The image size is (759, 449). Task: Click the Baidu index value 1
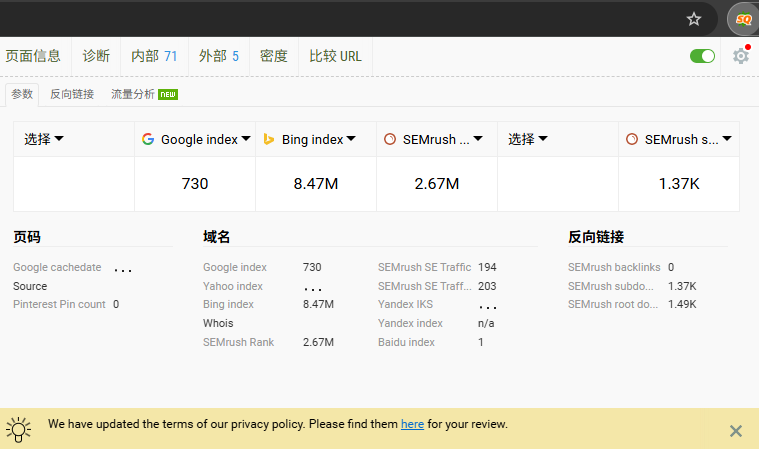pos(481,342)
